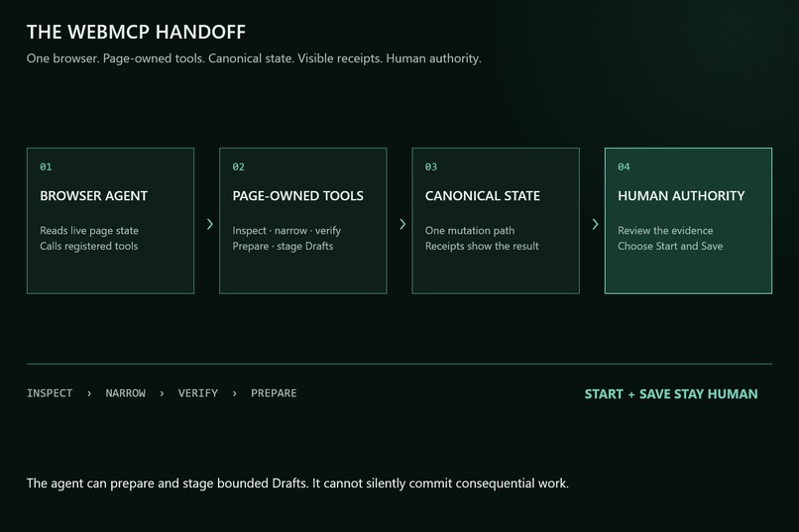Click the 'PREPARE' step label
The height and width of the screenshot is (532, 799).
tap(274, 393)
